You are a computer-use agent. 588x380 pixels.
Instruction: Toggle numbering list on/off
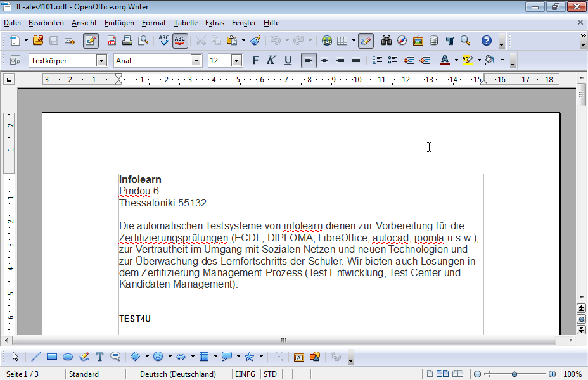point(377,60)
